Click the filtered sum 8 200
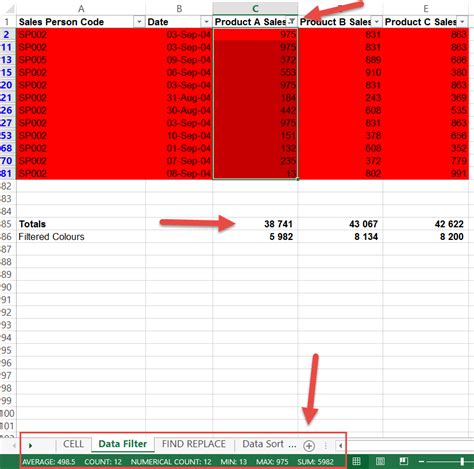474x469 pixels. point(426,237)
